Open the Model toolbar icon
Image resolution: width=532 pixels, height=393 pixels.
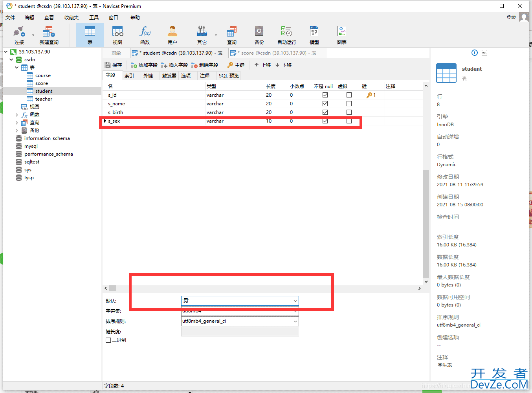coord(314,35)
